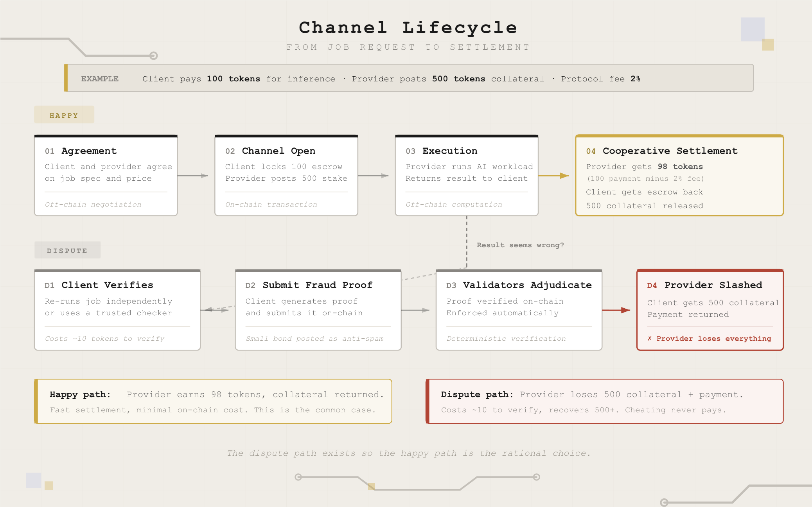
Task: Select the D2 Submit Fraud Proof card
Action: coord(318,310)
